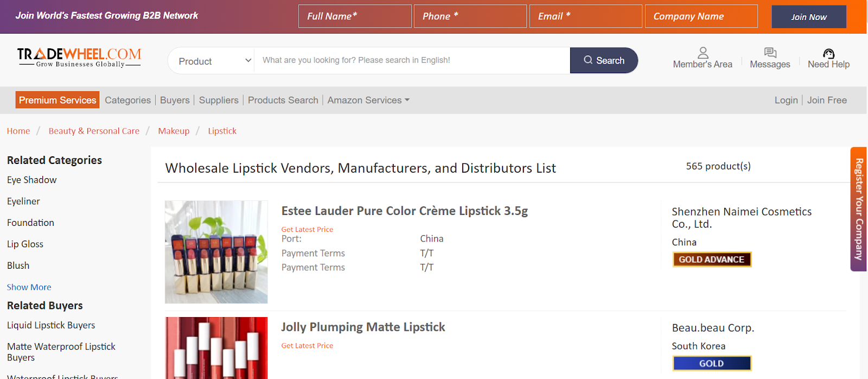The width and height of the screenshot is (868, 379).
Task: Open the Categories navigation item
Action: (x=128, y=100)
